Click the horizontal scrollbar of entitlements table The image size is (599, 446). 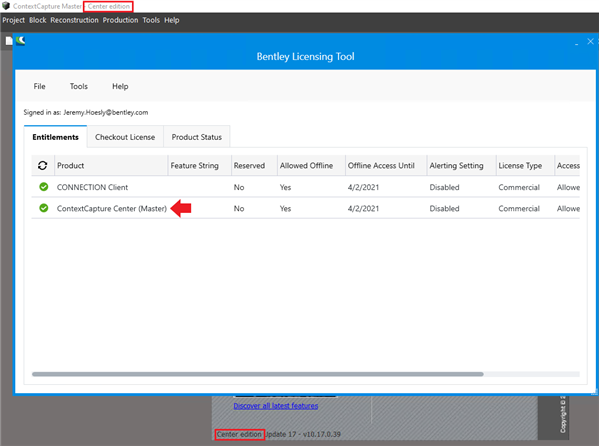click(x=257, y=374)
